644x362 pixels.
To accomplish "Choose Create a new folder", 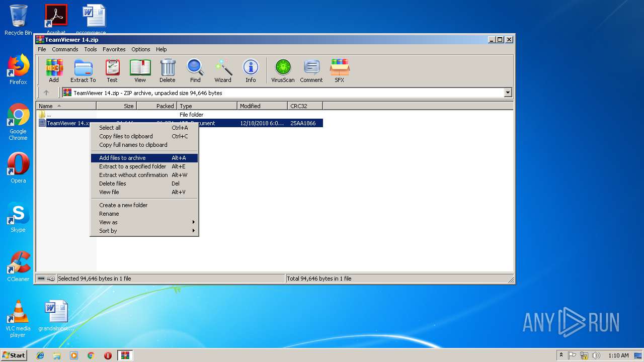I will (144, 205).
